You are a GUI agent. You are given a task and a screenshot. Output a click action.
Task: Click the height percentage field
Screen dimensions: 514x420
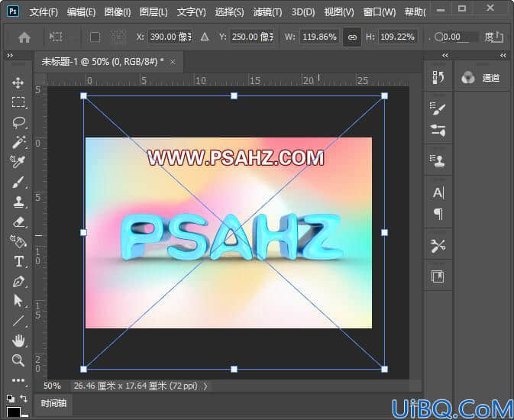398,37
